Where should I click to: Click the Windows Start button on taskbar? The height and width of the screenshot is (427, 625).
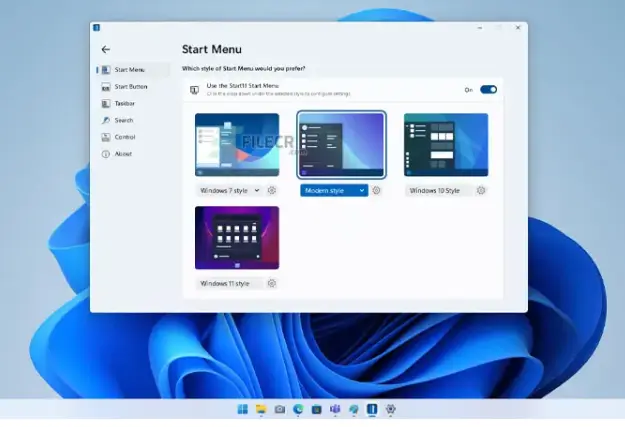tap(242, 410)
